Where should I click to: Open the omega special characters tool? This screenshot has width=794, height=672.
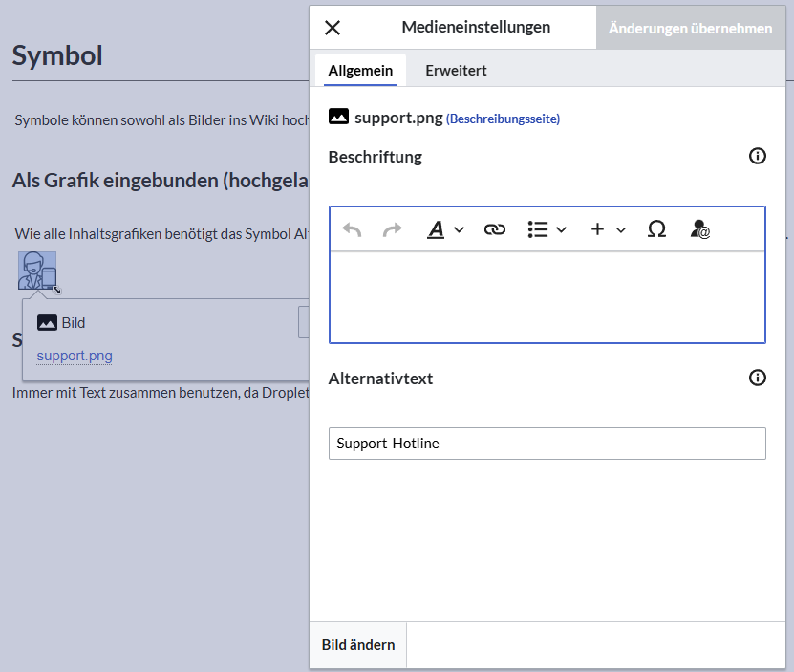656,229
